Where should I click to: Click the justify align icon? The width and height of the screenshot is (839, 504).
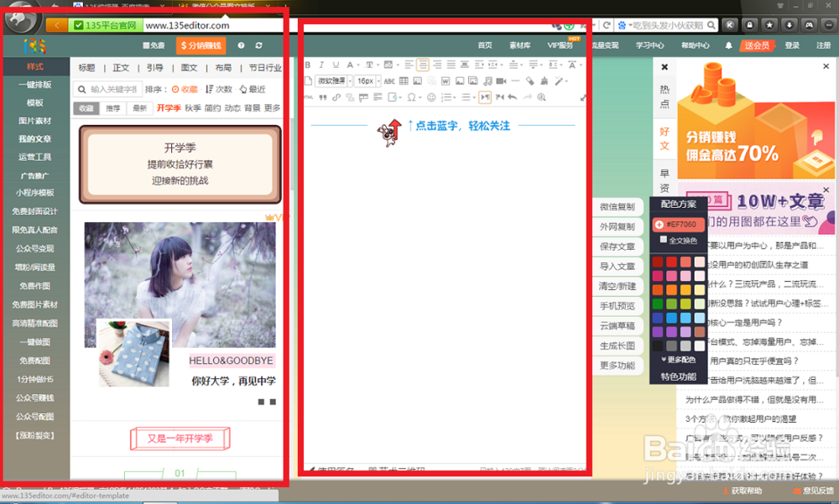(451, 65)
